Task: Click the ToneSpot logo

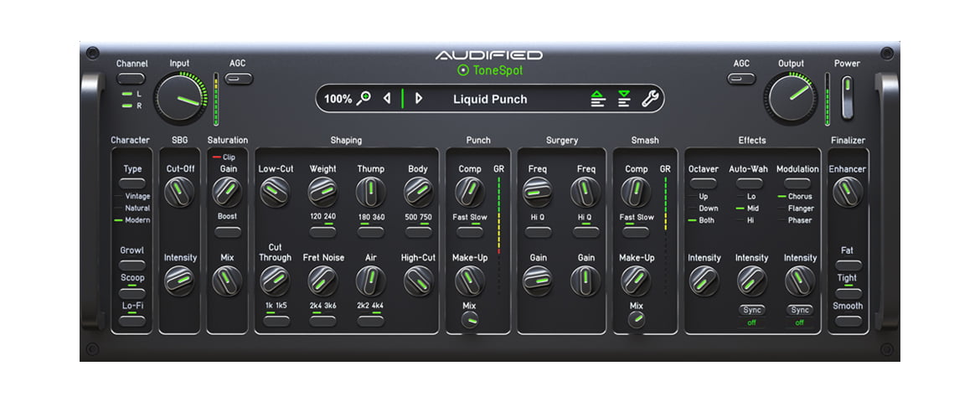Action: pos(489,70)
